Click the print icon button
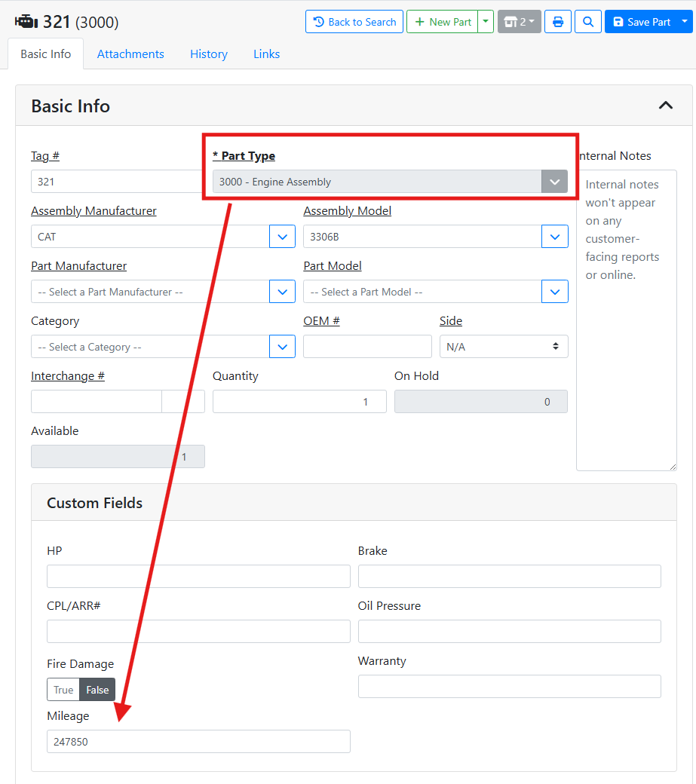 coord(558,22)
